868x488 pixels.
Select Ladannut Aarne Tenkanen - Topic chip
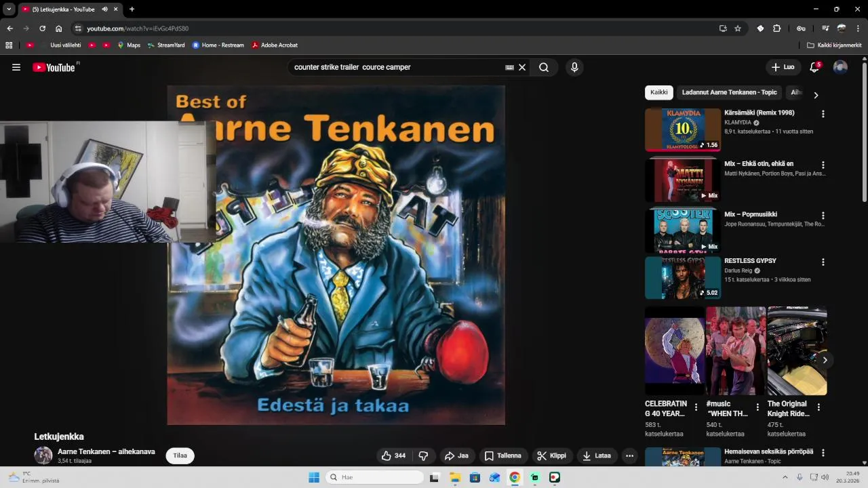(x=729, y=92)
